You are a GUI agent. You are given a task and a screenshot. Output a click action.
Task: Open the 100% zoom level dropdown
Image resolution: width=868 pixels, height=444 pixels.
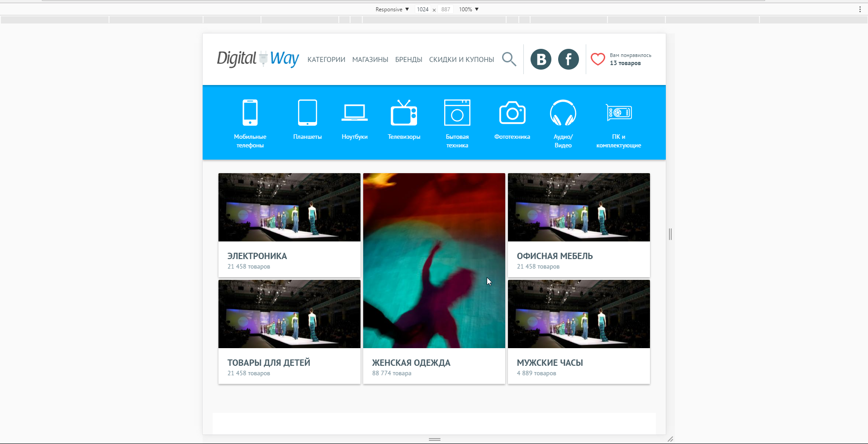coord(469,9)
